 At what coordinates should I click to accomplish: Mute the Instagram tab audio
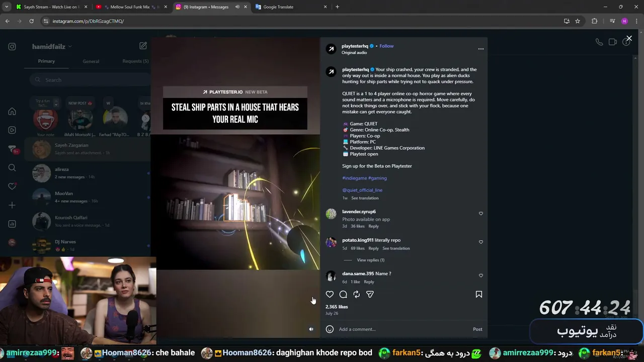point(237,7)
